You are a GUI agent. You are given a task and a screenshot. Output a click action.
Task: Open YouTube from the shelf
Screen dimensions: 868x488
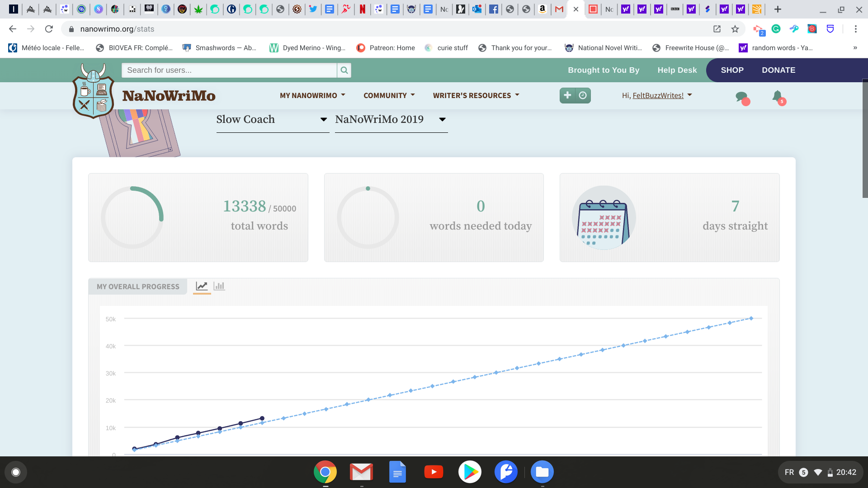coord(434,472)
